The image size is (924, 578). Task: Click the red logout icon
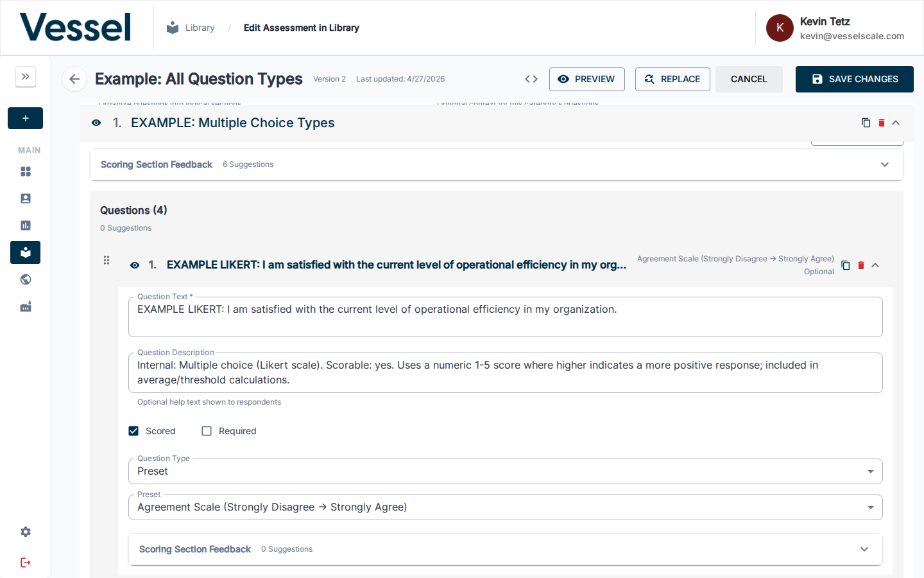pos(26,563)
